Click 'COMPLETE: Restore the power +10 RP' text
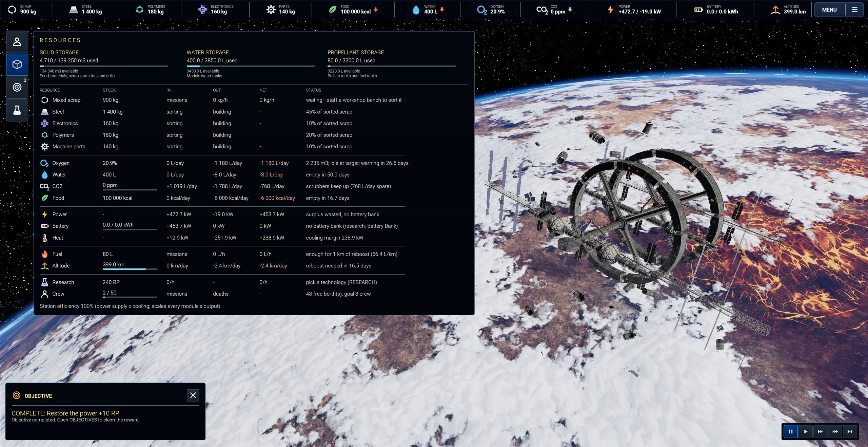The width and height of the screenshot is (868, 447). 65,413
